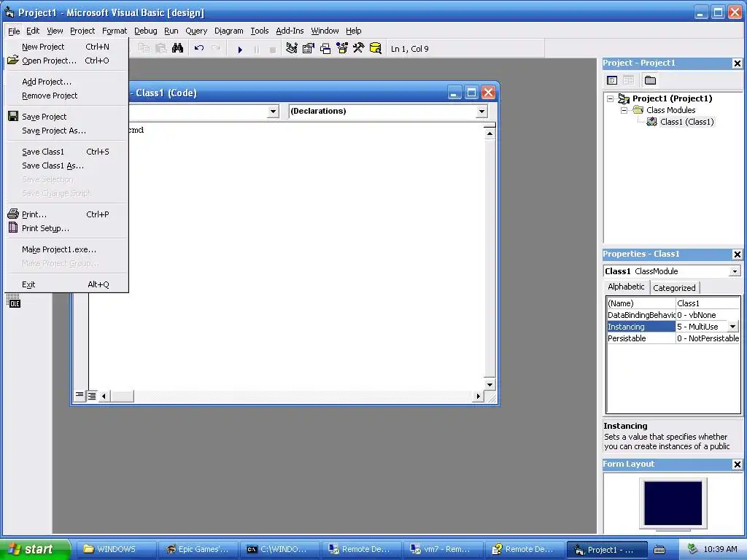The width and height of the screenshot is (747, 560).
Task: Select Print... in the File menu
Action: 66,214
